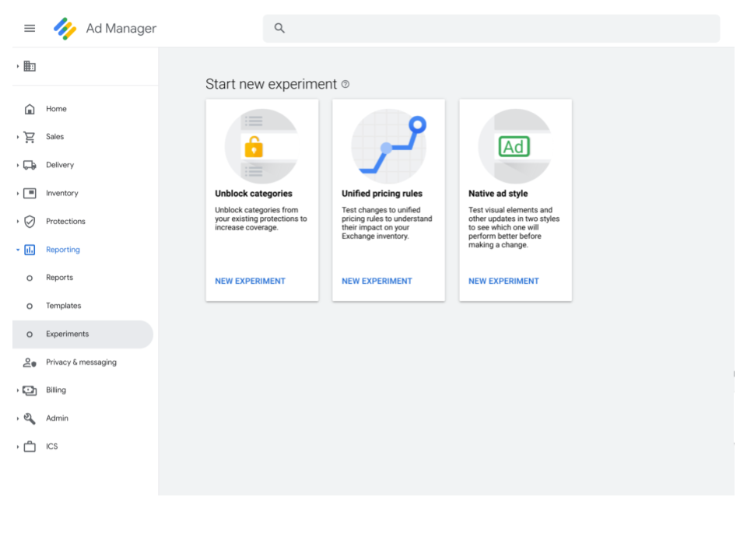Click the Experiments circle bullet
Image resolution: width=747 pixels, height=560 pixels.
point(30,334)
